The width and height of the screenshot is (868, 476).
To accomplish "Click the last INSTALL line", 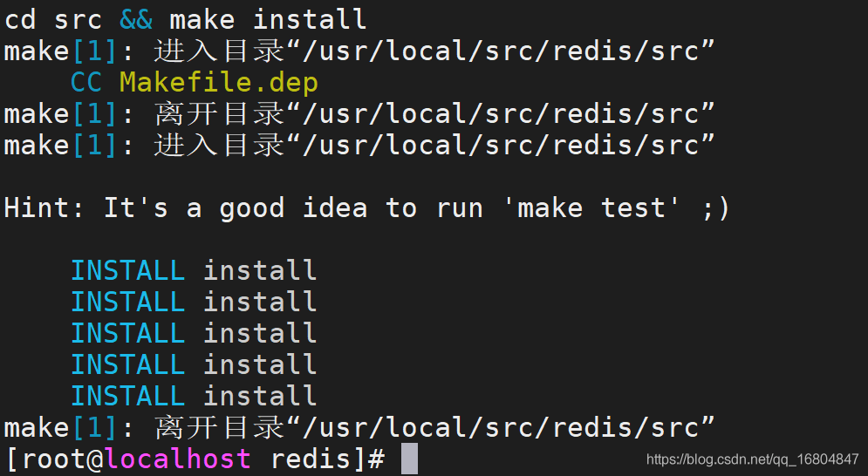I will tap(194, 396).
